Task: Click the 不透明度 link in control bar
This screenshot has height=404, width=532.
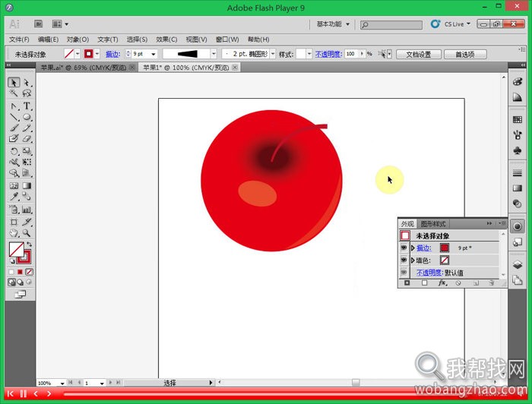Action: 328,54
